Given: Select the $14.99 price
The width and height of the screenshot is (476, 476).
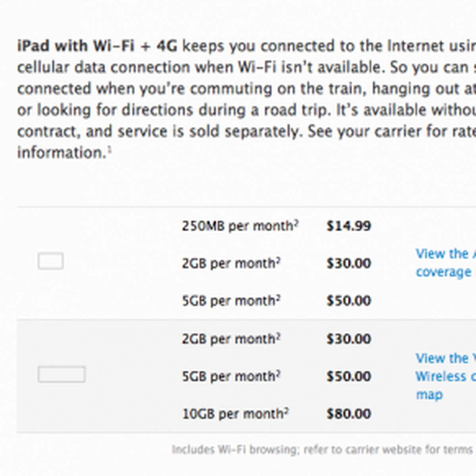Looking at the screenshot, I should click(x=349, y=226).
